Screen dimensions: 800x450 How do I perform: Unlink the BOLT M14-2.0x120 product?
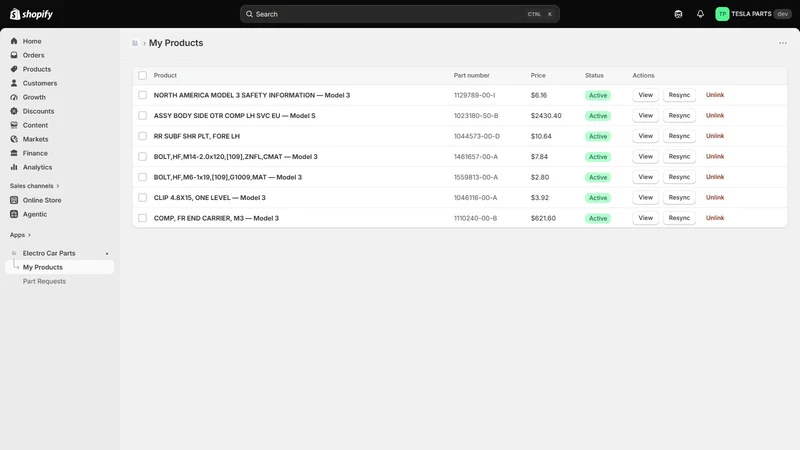pyautogui.click(x=715, y=156)
